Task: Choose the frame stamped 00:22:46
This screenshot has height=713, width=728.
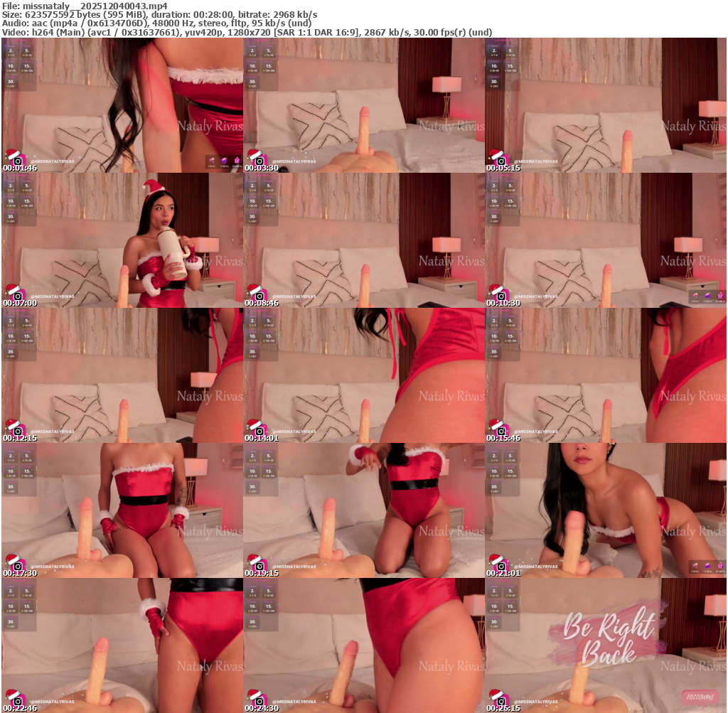Action: pos(122,645)
